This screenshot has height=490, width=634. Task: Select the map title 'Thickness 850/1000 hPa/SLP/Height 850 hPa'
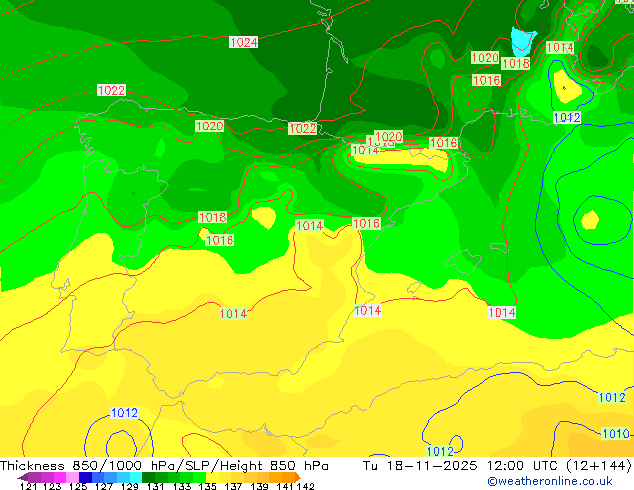[164, 465]
